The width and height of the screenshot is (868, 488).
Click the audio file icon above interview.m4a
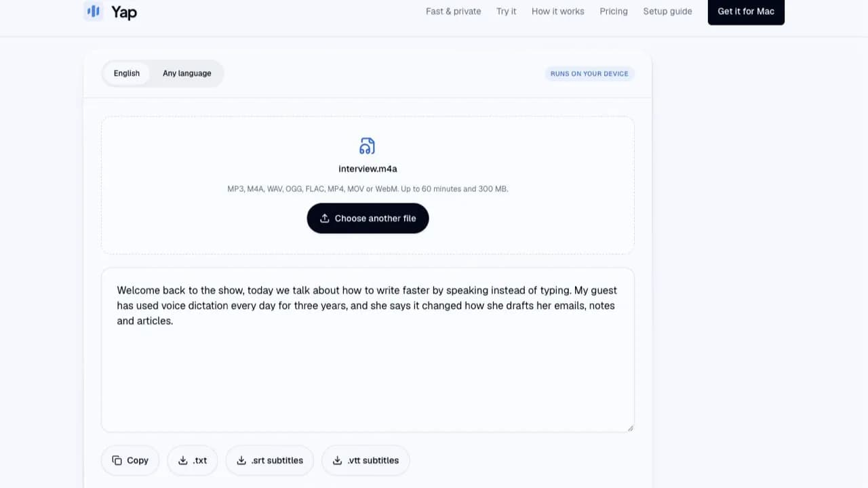pyautogui.click(x=367, y=146)
